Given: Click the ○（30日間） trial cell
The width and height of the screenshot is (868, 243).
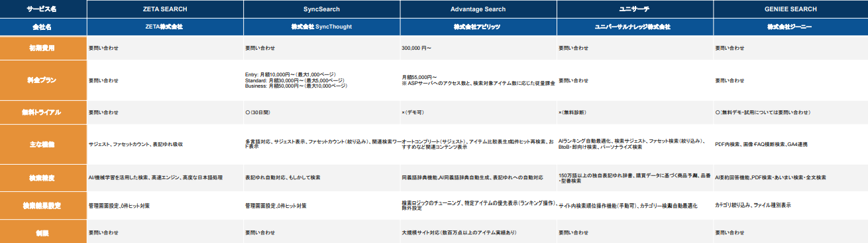Looking at the screenshot, I should (321, 112).
